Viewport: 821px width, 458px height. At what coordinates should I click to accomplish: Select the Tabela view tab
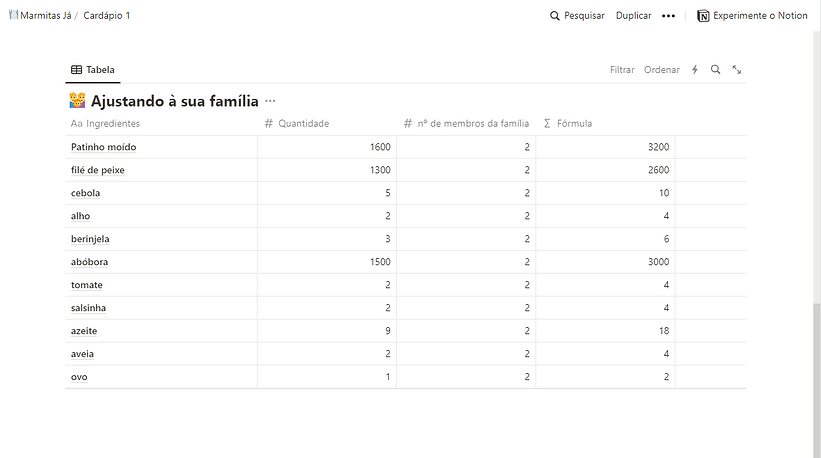coord(93,70)
